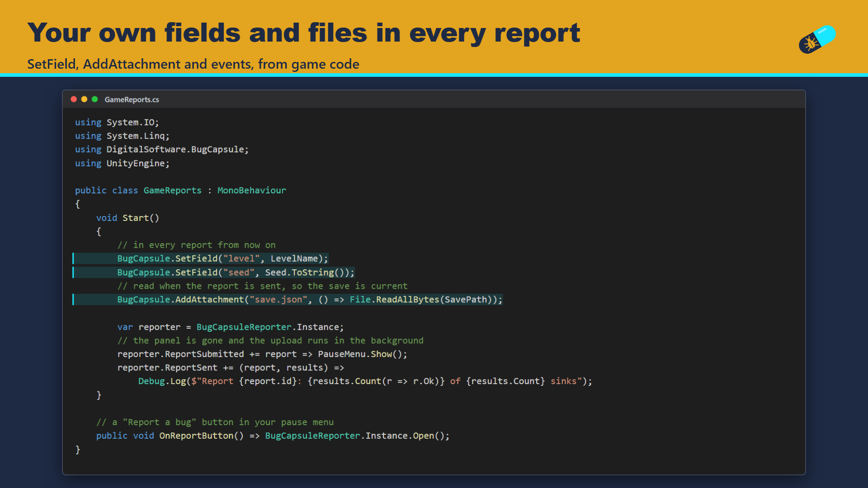
Task: Click the 'reporter.ReportSubmitted += report' line
Action: coord(262,354)
